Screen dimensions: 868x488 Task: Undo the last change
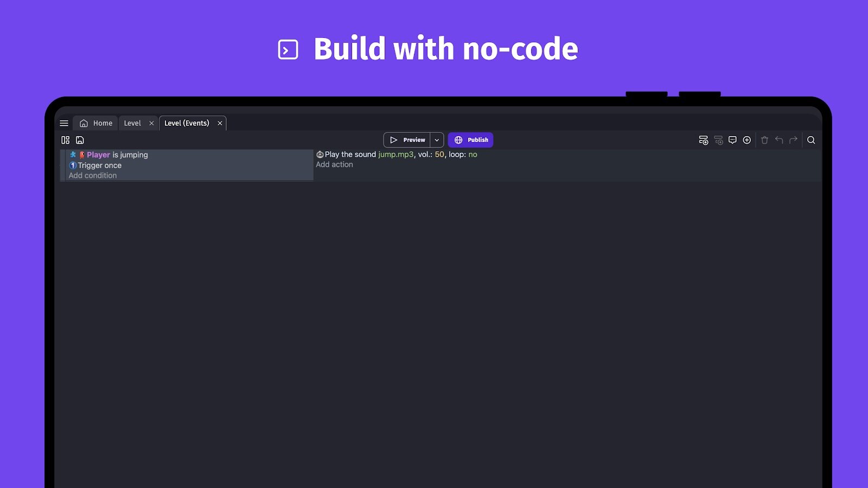(779, 140)
